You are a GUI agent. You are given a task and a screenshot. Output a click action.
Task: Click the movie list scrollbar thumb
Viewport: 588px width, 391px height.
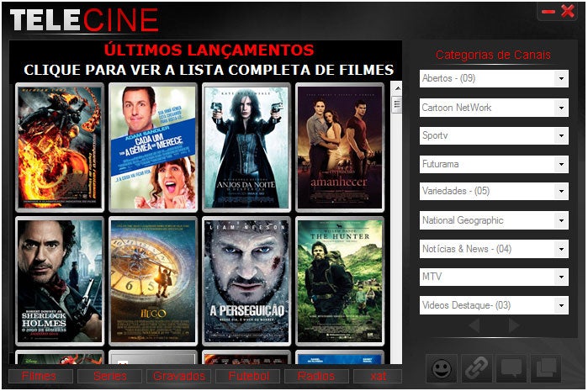click(397, 104)
